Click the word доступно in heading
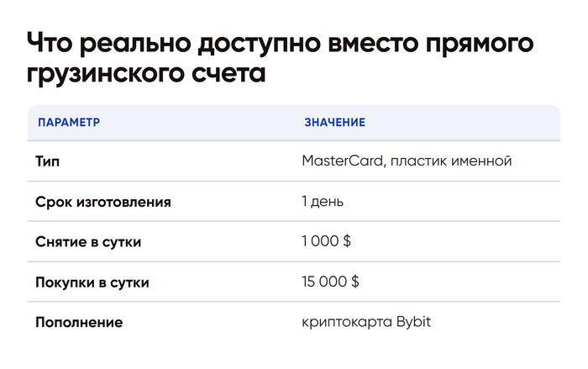Screen dimensions: 588x369 tap(259, 43)
